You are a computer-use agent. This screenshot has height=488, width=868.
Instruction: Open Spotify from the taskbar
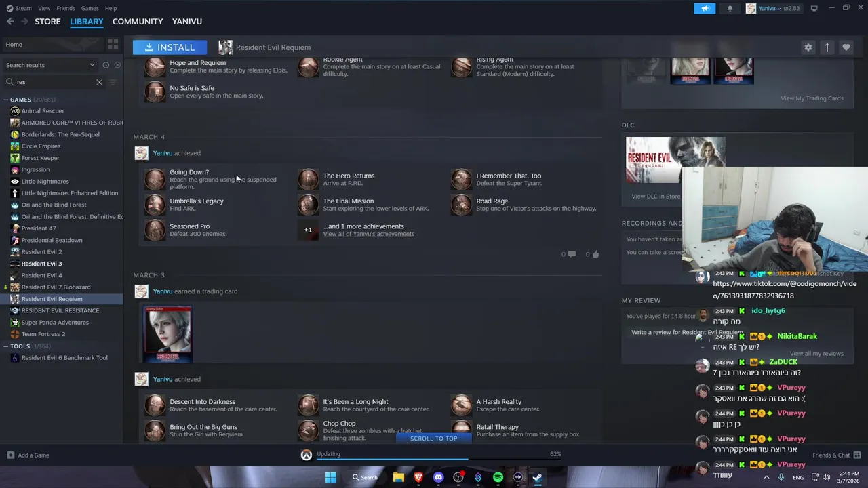(x=498, y=477)
